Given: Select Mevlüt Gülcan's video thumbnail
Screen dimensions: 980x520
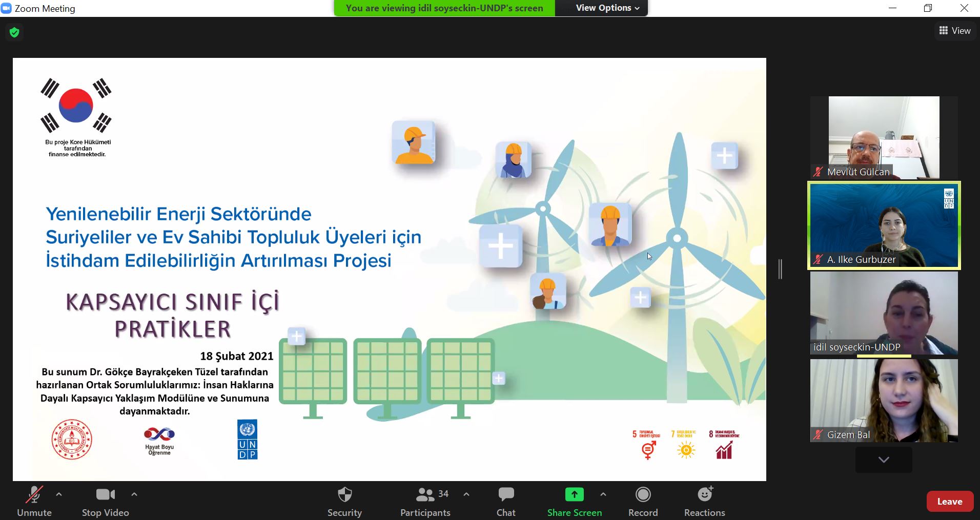Looking at the screenshot, I should tap(884, 137).
